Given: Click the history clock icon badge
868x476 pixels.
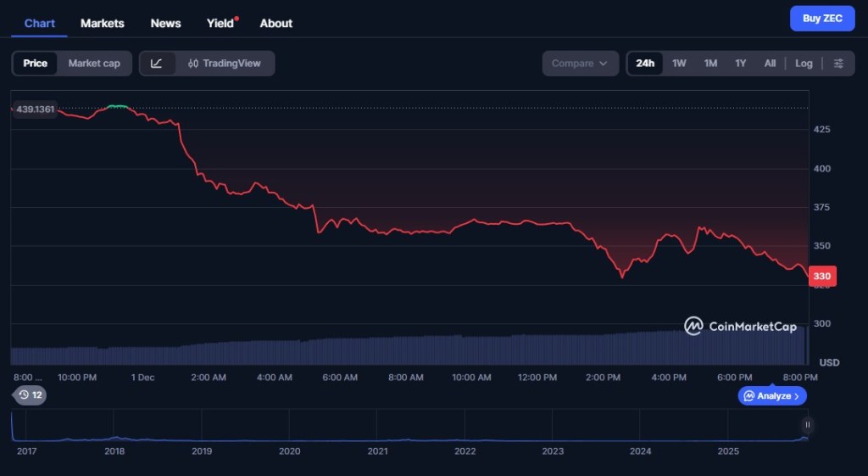Looking at the screenshot, I should [31, 395].
